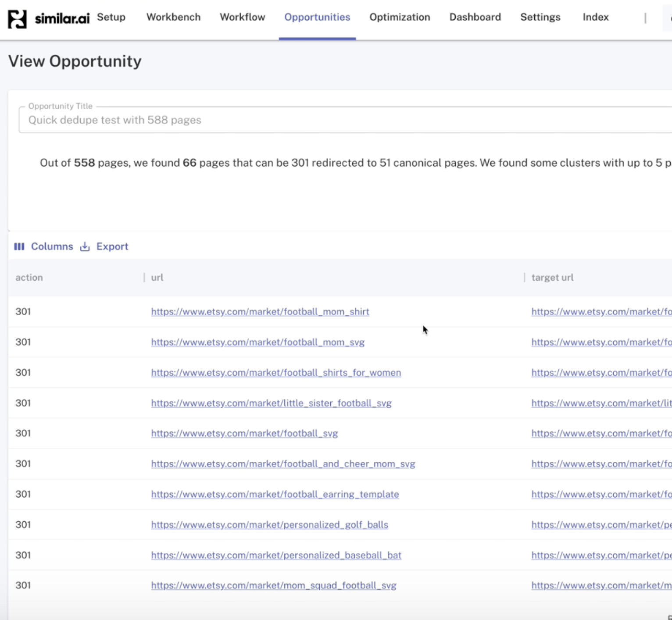This screenshot has width=672, height=620.
Task: Open the little_sister_football_svg url link
Action: click(271, 403)
